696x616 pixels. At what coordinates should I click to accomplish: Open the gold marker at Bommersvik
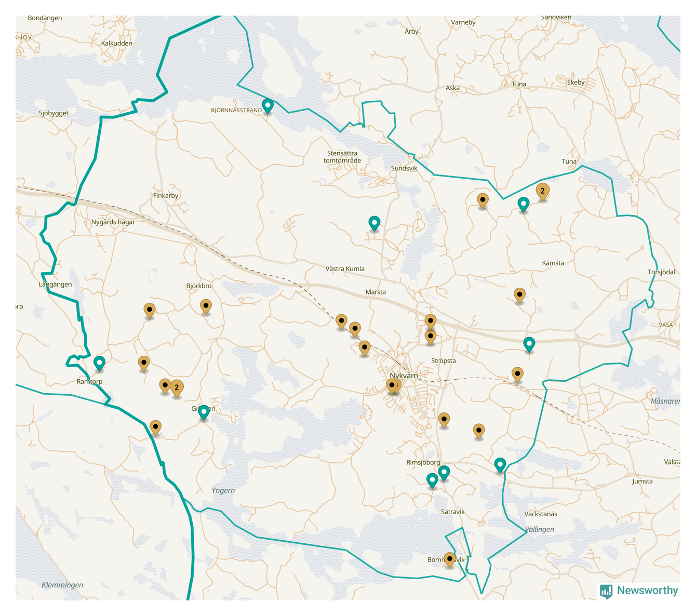click(450, 559)
